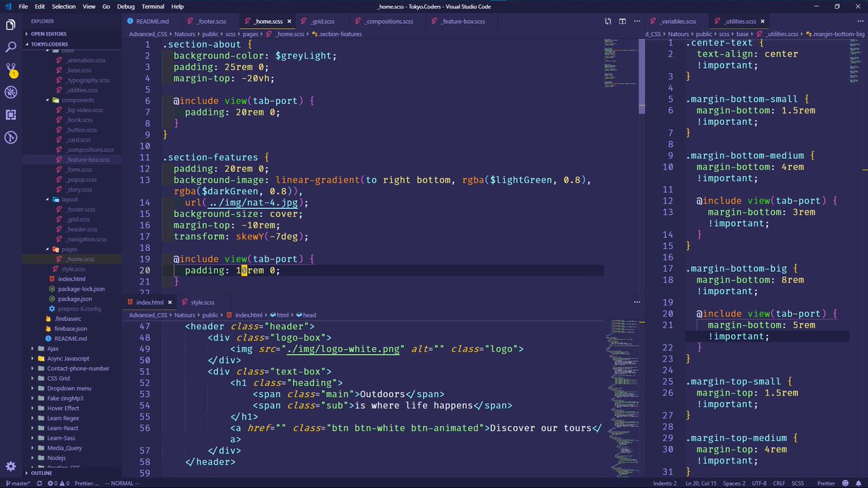Open firebase.json in the explorer
The height and width of the screenshot is (488, 868).
pyautogui.click(x=72, y=328)
